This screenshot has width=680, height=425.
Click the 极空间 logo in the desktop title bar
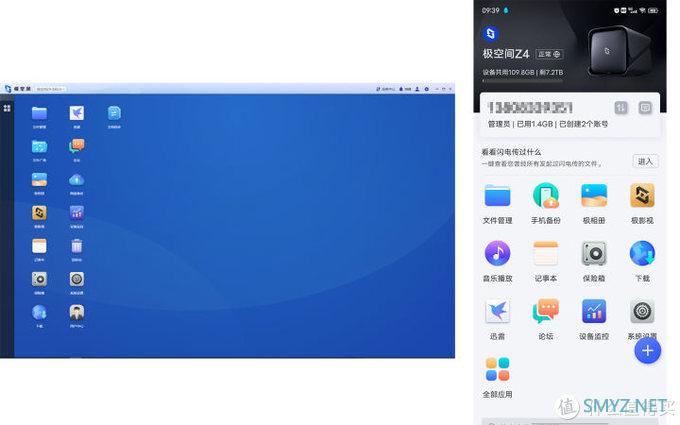[17, 89]
